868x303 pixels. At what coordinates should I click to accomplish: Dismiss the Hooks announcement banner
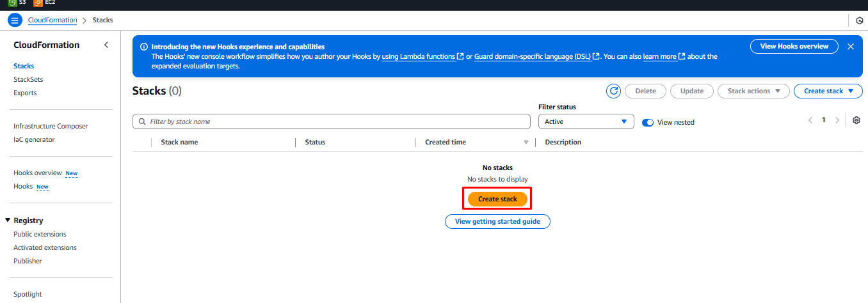tap(851, 47)
